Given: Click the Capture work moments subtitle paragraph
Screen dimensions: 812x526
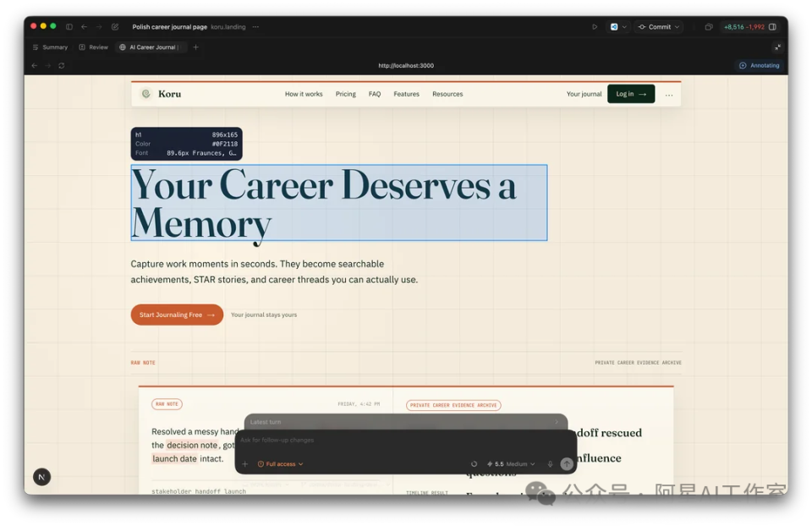Looking at the screenshot, I should point(274,271).
